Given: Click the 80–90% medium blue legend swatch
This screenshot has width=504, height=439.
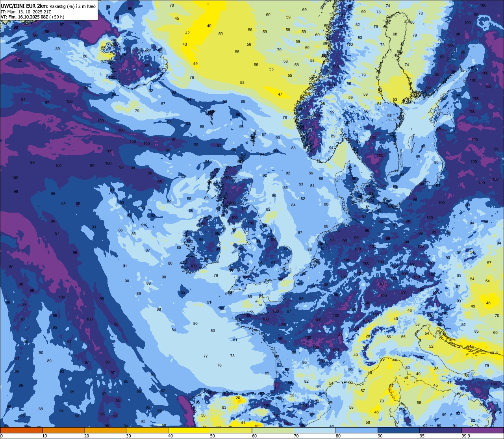Looking at the screenshot, I should 357,430.
